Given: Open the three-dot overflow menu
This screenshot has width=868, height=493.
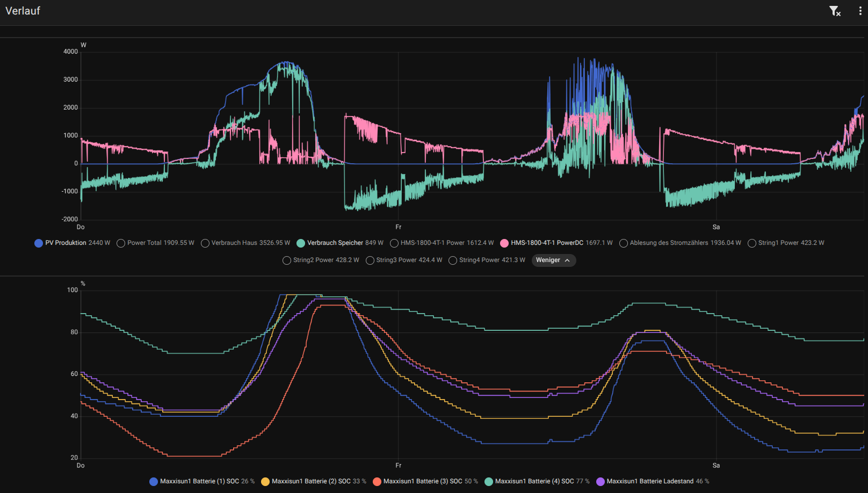Looking at the screenshot, I should 860,11.
